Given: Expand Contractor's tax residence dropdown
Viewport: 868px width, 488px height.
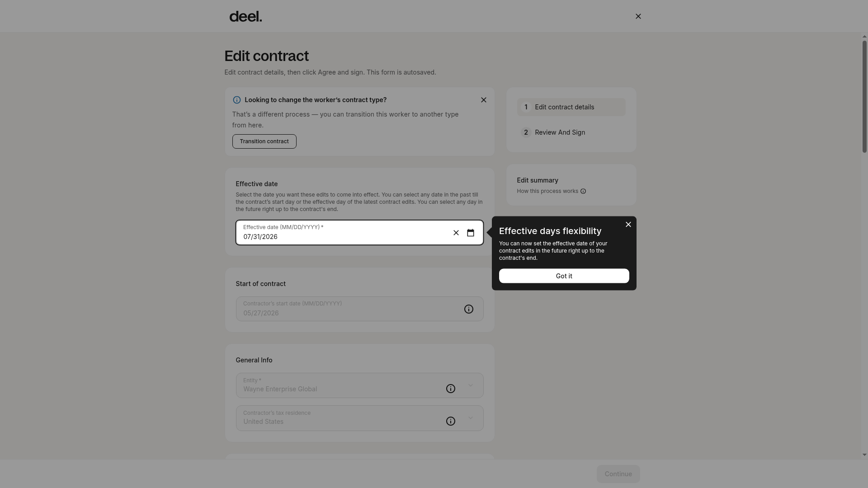Looking at the screenshot, I should click(471, 418).
